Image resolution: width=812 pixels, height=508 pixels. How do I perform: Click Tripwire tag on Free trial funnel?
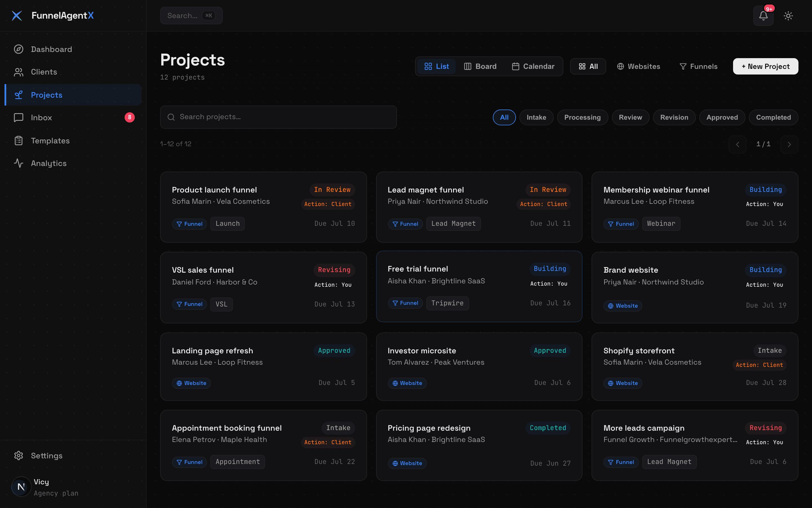[x=448, y=303]
